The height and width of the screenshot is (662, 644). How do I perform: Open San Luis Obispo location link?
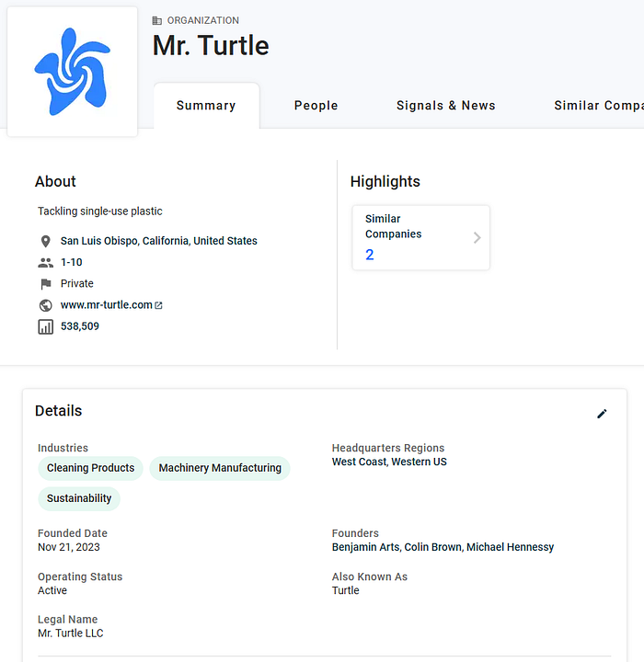158,241
